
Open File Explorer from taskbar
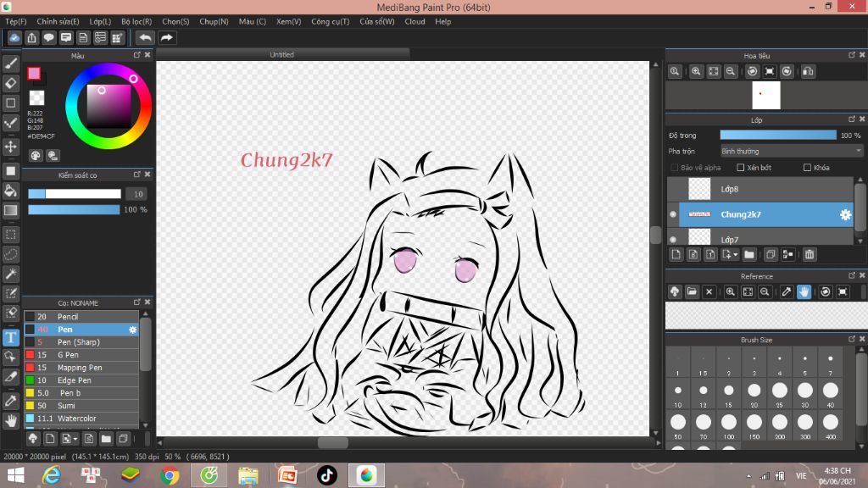pyautogui.click(x=248, y=475)
